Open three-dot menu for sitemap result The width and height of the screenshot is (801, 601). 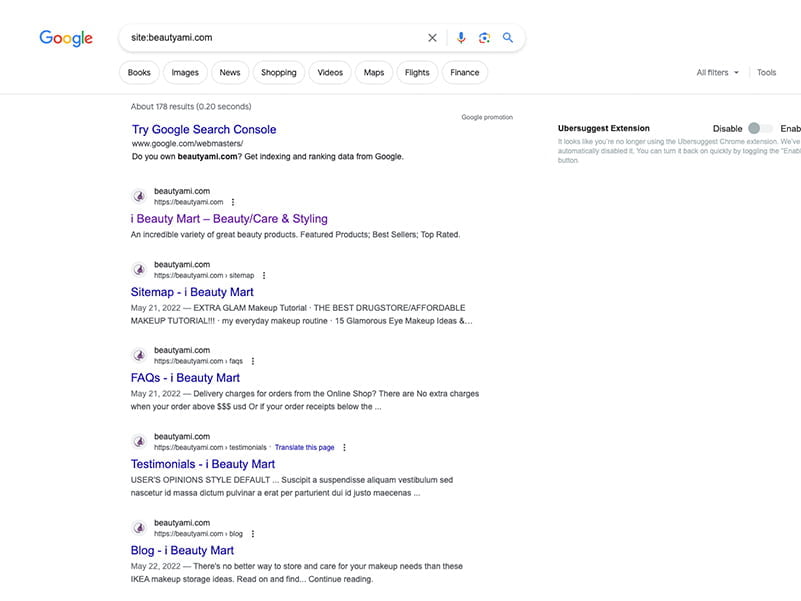[x=264, y=275]
